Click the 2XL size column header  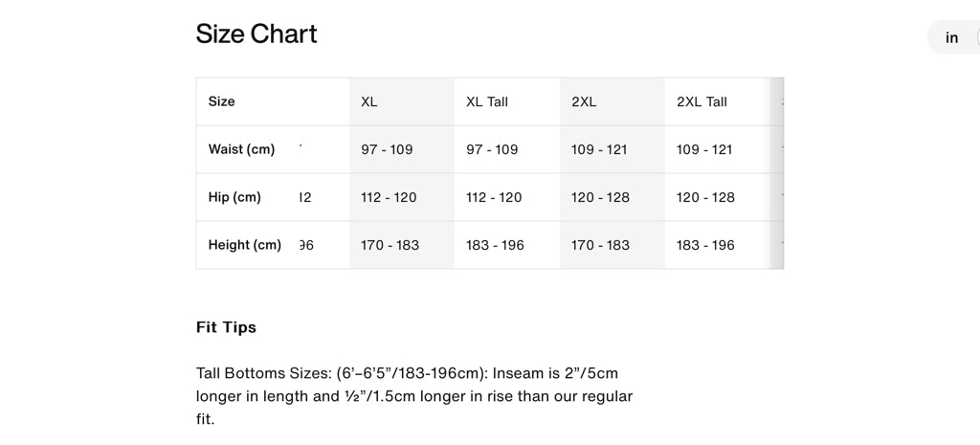pos(584,101)
